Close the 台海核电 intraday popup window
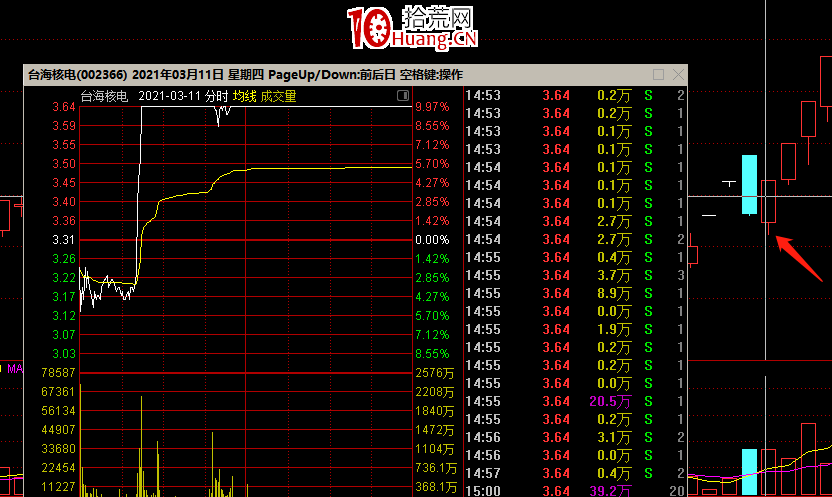This screenshot has width=832, height=497. click(679, 75)
